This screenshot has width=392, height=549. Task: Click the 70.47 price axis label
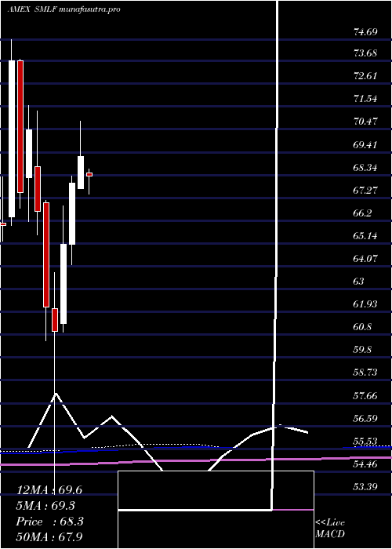(365, 122)
